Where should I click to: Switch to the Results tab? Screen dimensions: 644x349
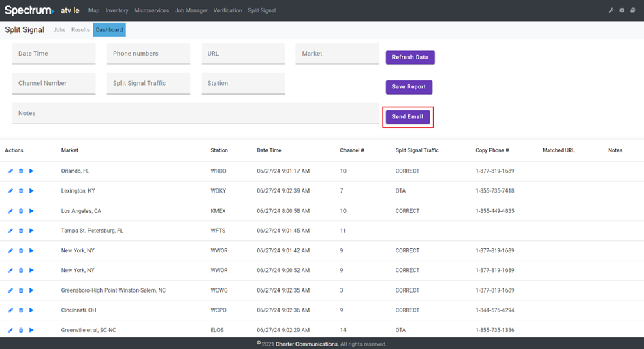tap(80, 30)
